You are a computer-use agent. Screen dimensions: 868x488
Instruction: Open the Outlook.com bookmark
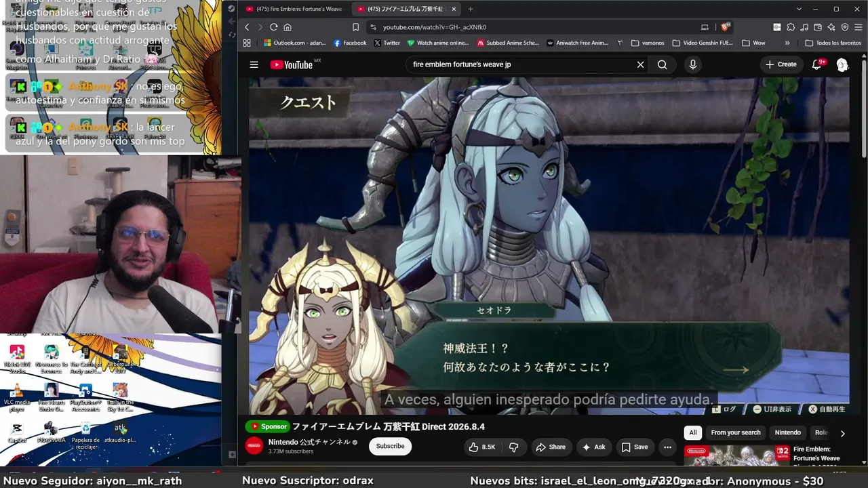pos(294,43)
